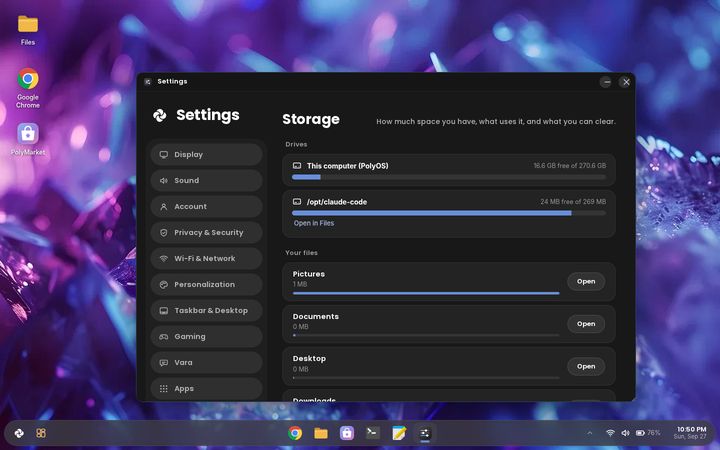Click the Settings title bar icon

point(147,82)
